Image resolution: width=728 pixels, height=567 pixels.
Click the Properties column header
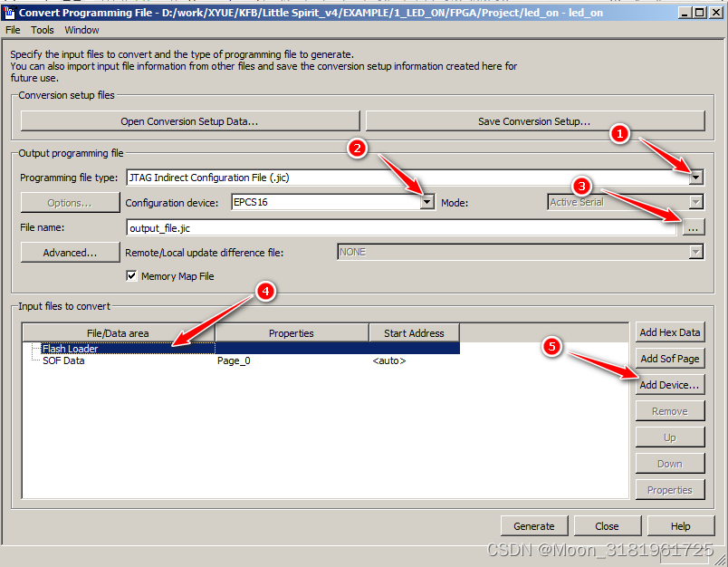[x=292, y=333]
